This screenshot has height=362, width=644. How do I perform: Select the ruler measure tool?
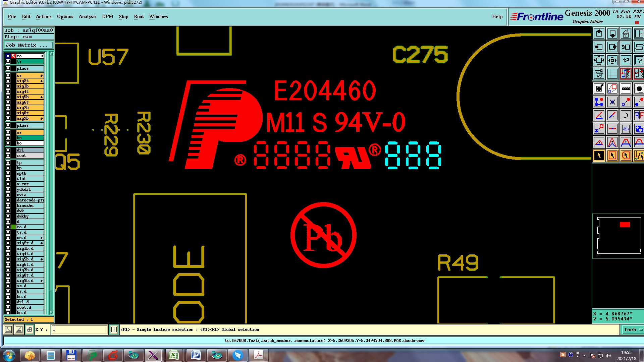[626, 89]
